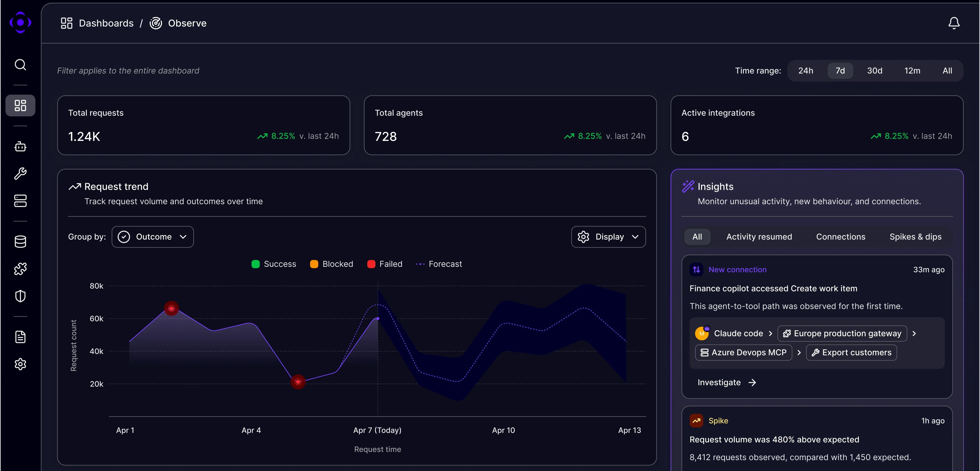Click 'Finance copilot accessed Create work item'
Screen dimensions: 980x471
point(773,288)
